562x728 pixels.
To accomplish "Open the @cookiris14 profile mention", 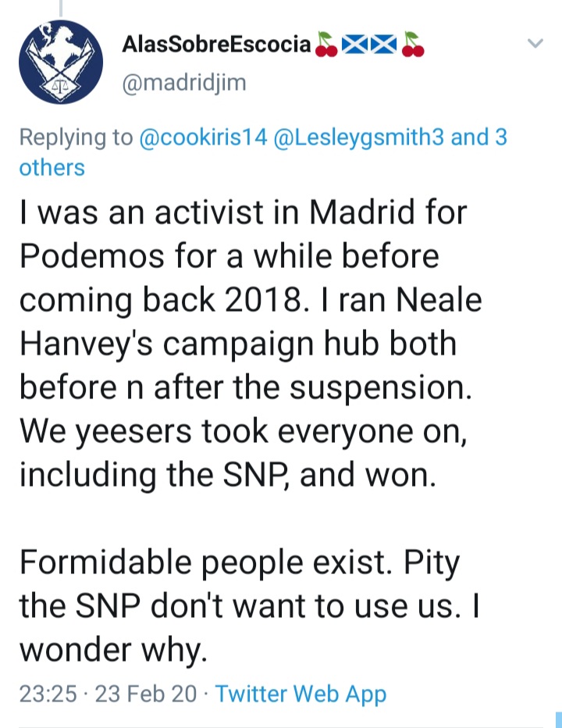I will pyautogui.click(x=203, y=137).
